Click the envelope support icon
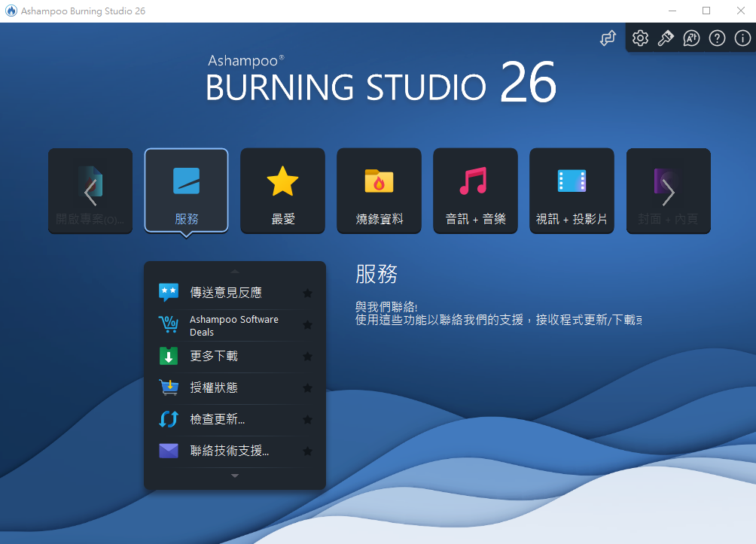The height and width of the screenshot is (544, 756). tap(169, 451)
